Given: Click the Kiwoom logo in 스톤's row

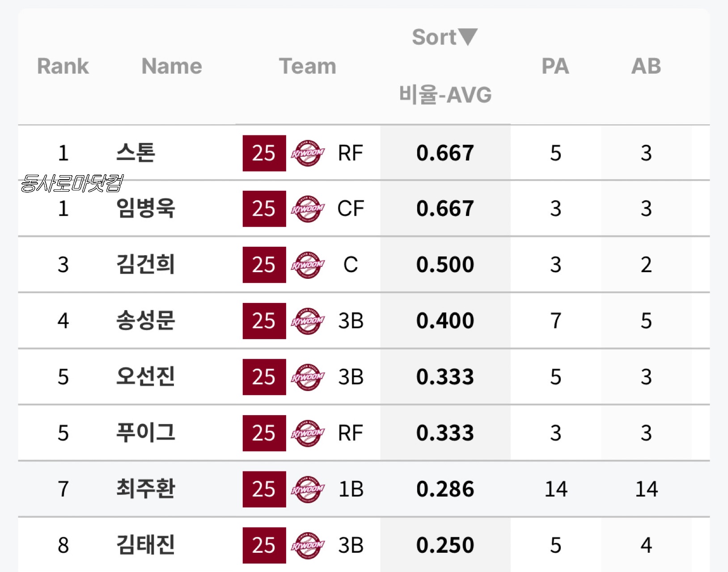Looking at the screenshot, I should click(x=308, y=153).
